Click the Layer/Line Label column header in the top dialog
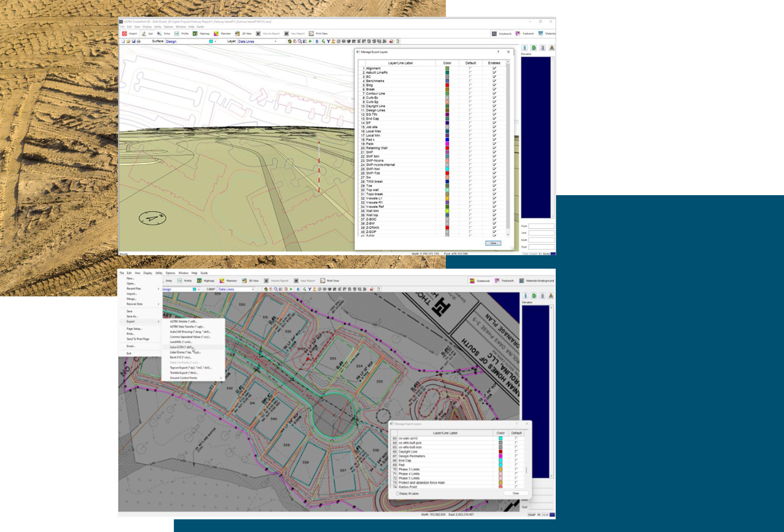784x532 pixels. (400, 63)
